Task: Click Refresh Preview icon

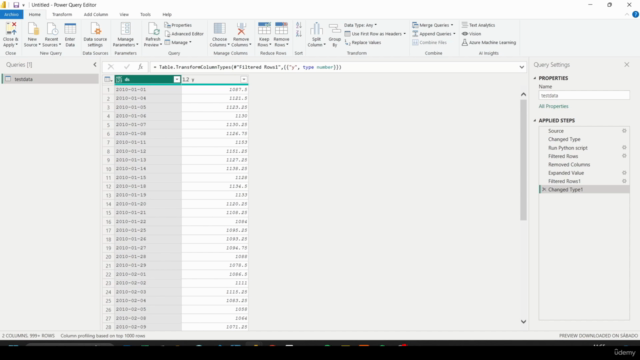Action: [x=153, y=30]
